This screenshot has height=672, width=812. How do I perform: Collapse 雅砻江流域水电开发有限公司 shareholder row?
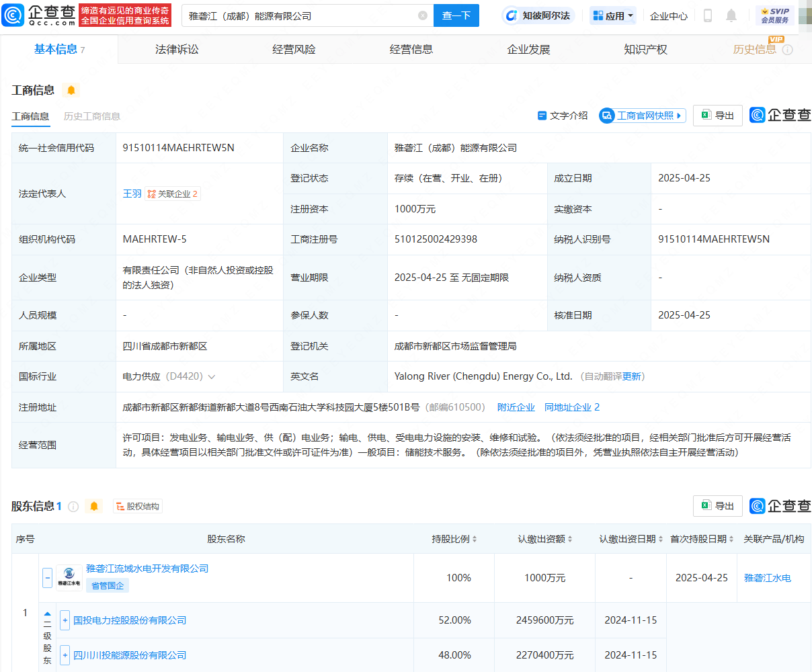point(47,577)
